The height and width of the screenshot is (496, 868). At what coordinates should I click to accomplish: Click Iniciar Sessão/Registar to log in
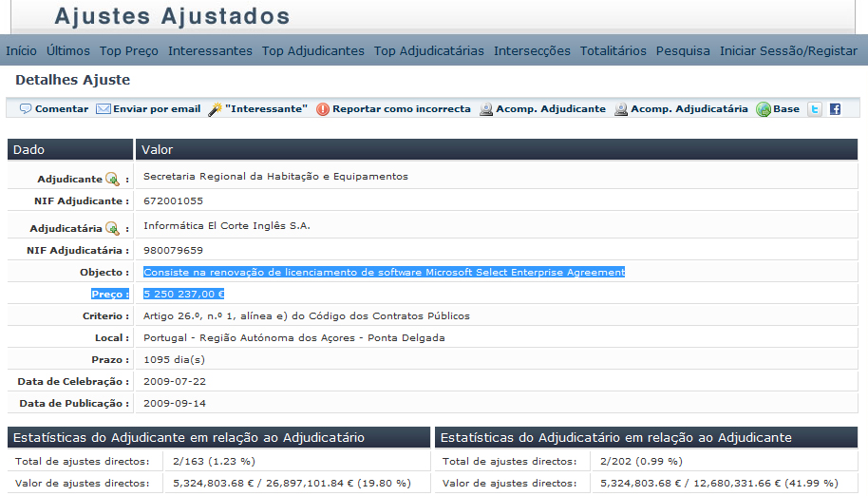(x=788, y=50)
